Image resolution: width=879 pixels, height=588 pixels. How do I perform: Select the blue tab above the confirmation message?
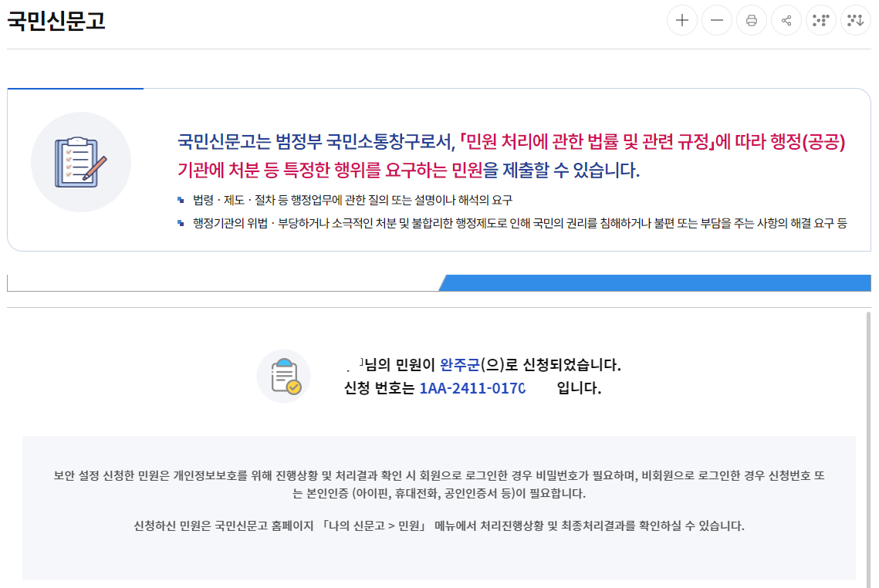click(x=654, y=282)
